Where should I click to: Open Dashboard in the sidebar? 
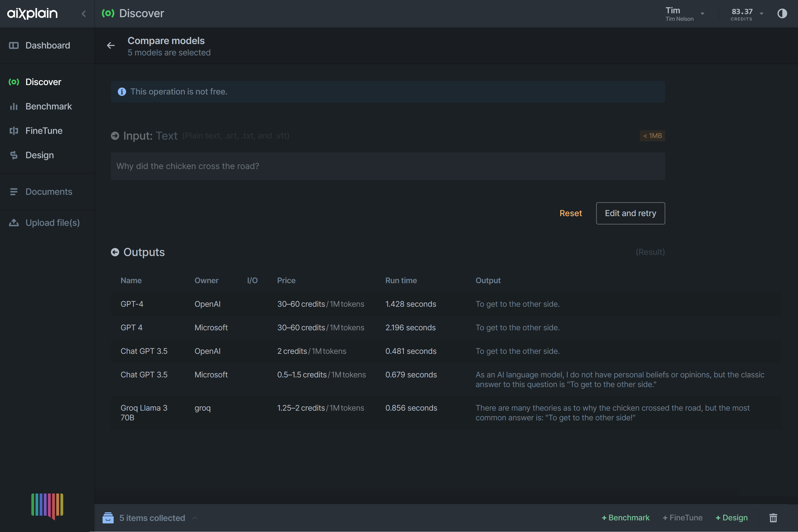pyautogui.click(x=47, y=45)
